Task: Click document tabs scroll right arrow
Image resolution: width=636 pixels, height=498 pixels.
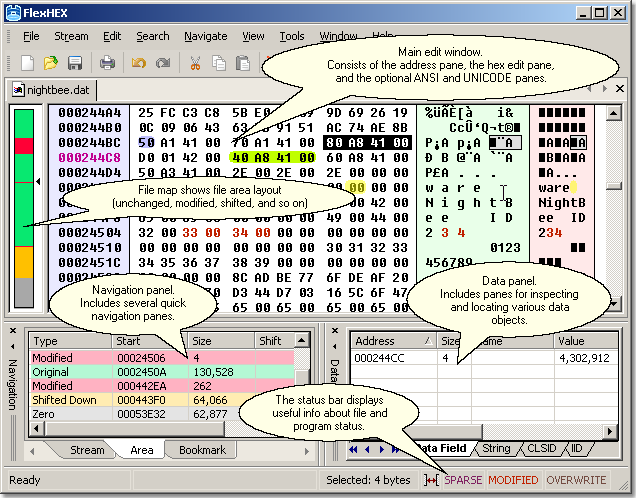Action: coord(605,88)
